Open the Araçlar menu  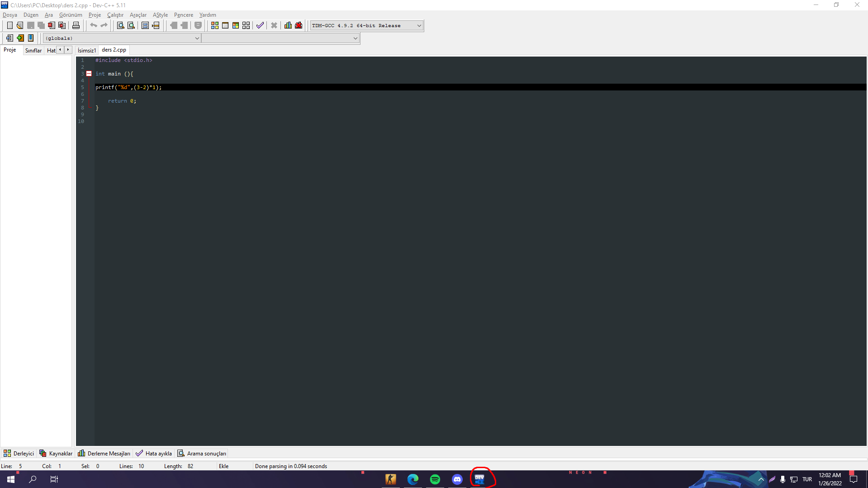(138, 15)
